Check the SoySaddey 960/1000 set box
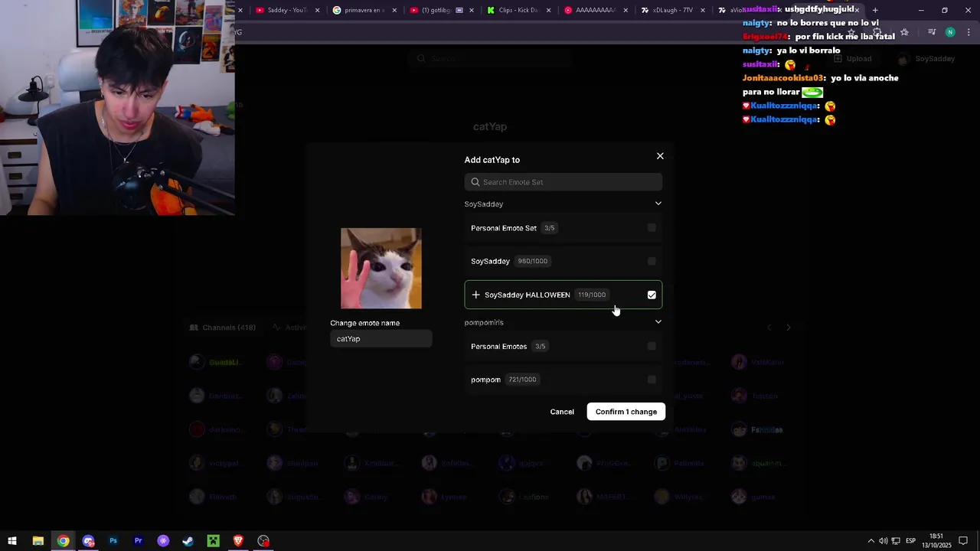The width and height of the screenshot is (980, 551). [x=652, y=261]
